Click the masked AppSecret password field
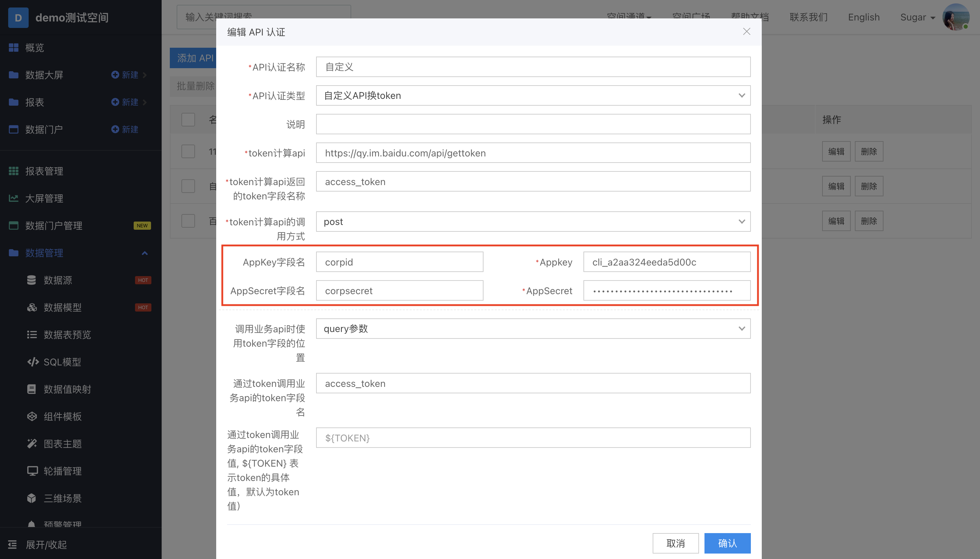Screen dimensions: 980x559 (x=667, y=291)
